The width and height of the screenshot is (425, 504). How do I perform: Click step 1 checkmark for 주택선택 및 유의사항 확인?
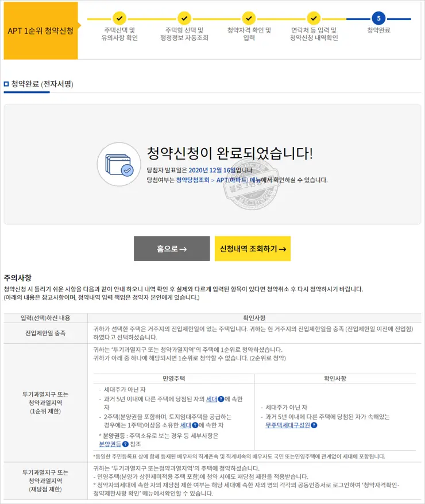pos(119,18)
